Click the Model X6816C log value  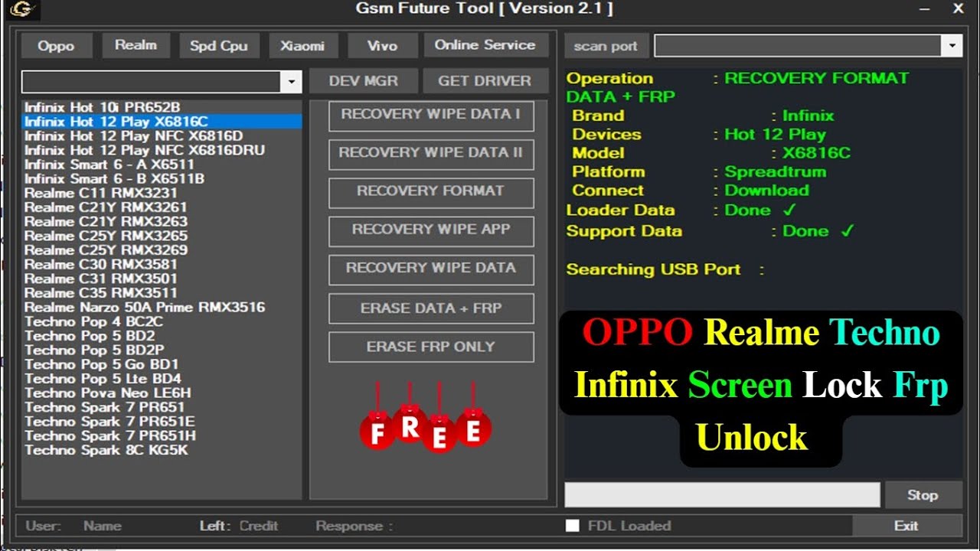[x=816, y=153]
